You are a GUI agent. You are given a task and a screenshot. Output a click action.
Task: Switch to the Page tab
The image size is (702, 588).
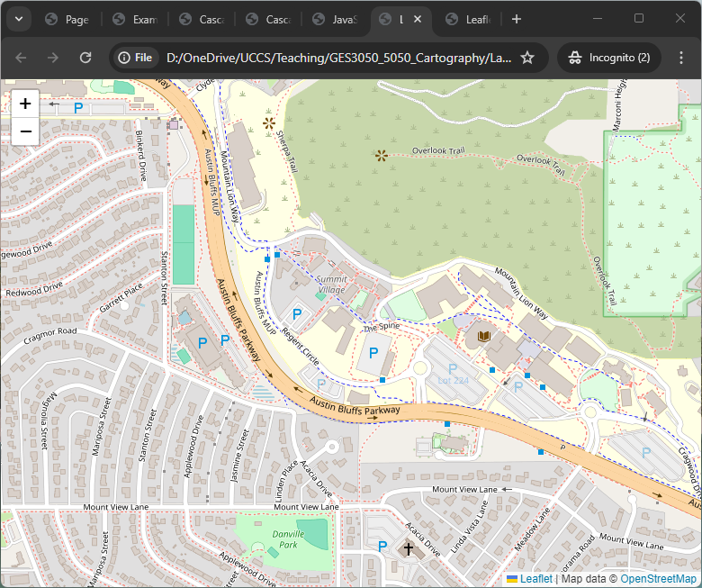coord(68,19)
